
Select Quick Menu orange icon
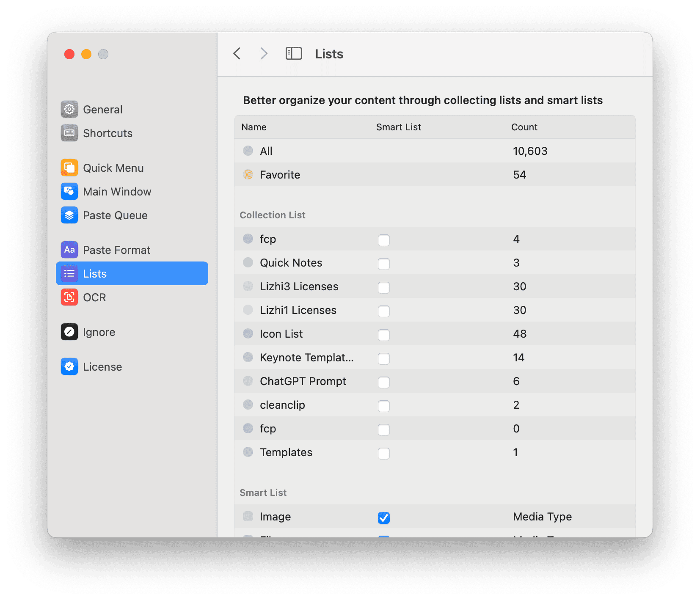[x=69, y=168]
